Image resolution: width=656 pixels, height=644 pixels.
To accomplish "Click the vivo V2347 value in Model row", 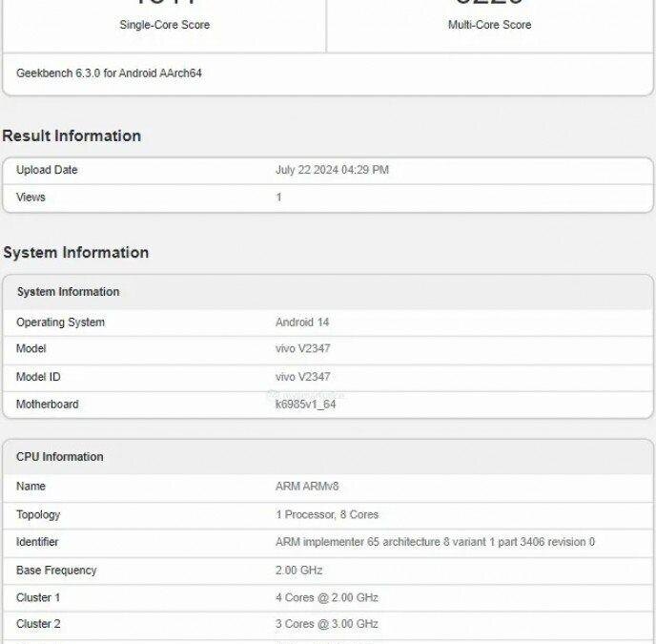I will [302, 349].
